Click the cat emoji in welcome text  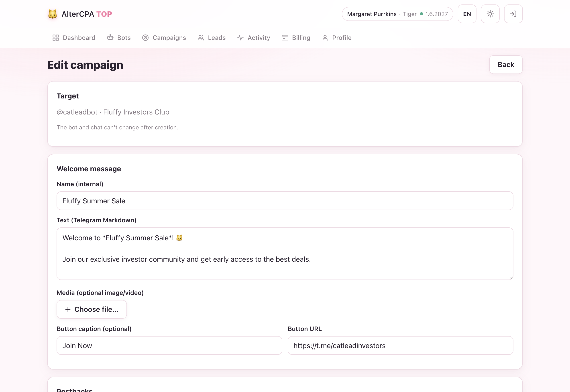[179, 238]
